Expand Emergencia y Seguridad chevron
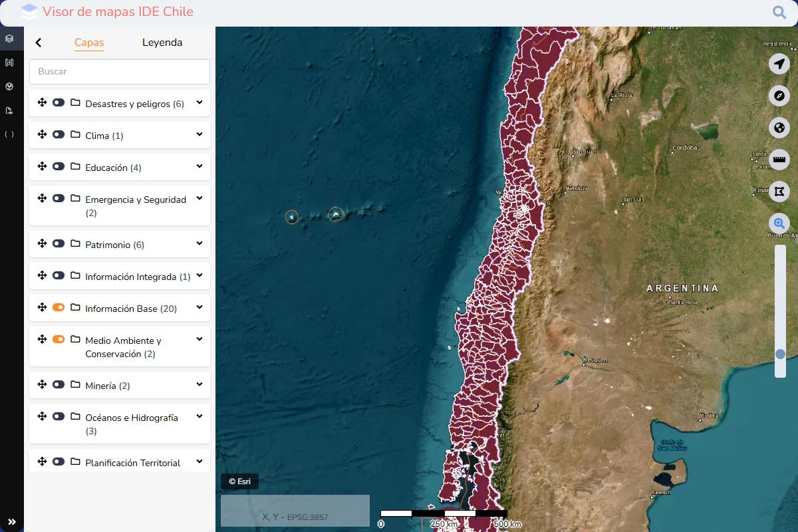The width and height of the screenshot is (798, 532). pyautogui.click(x=199, y=198)
